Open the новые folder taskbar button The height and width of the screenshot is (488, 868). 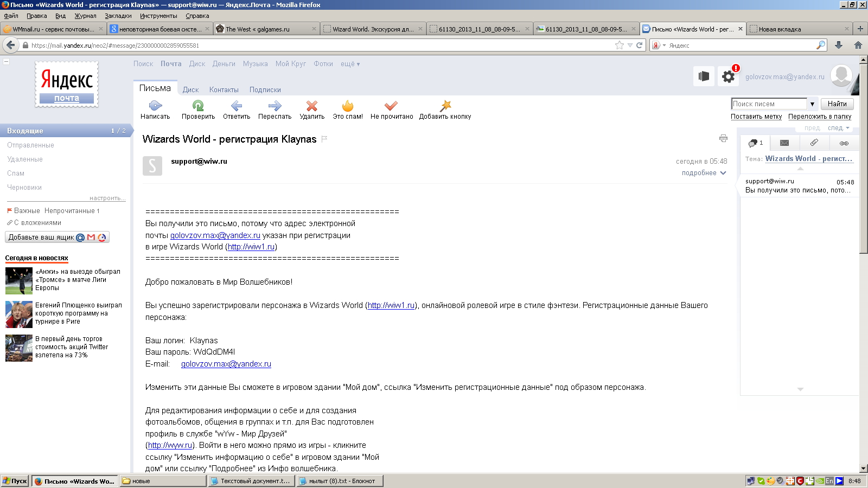click(163, 481)
